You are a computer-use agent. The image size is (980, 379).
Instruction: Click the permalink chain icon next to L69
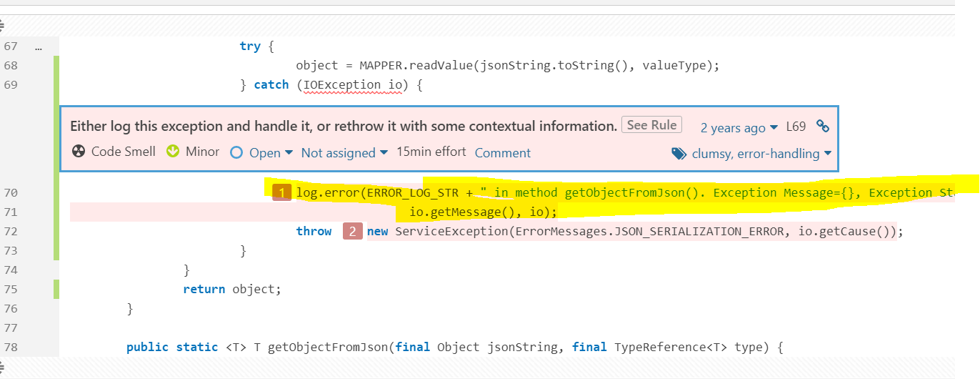click(x=823, y=127)
